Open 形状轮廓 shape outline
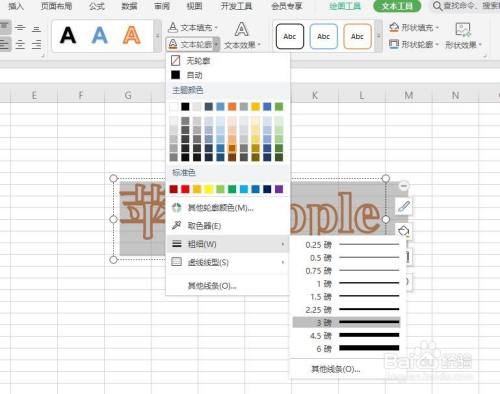The width and height of the screenshot is (500, 394). [x=414, y=44]
